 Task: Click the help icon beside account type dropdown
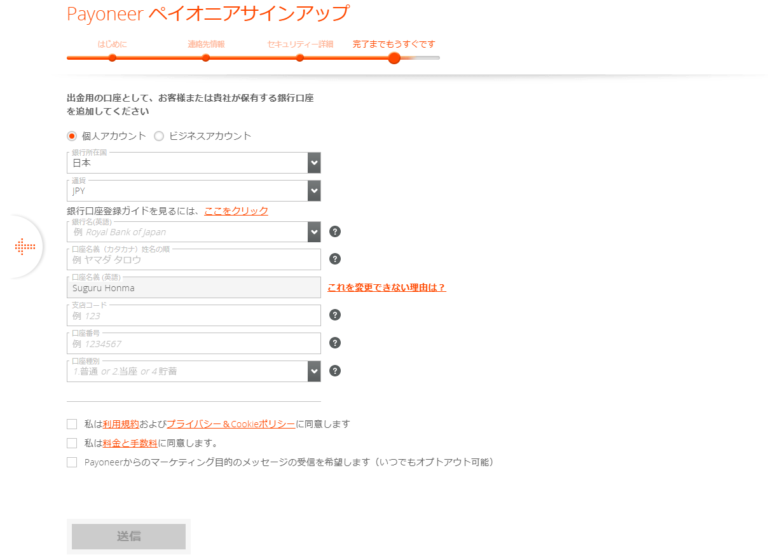point(335,371)
